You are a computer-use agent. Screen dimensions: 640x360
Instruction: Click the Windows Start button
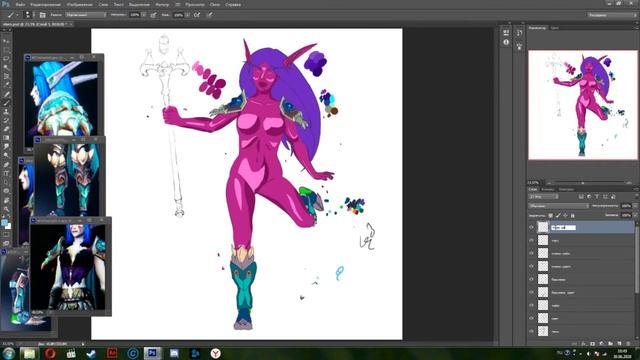[9, 353]
